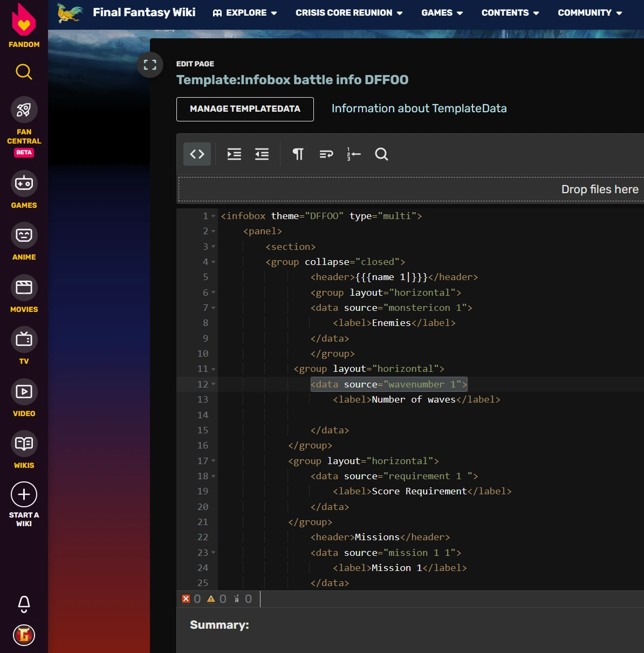Toggle syntax highlighting code button
The height and width of the screenshot is (653, 644).
197,154
